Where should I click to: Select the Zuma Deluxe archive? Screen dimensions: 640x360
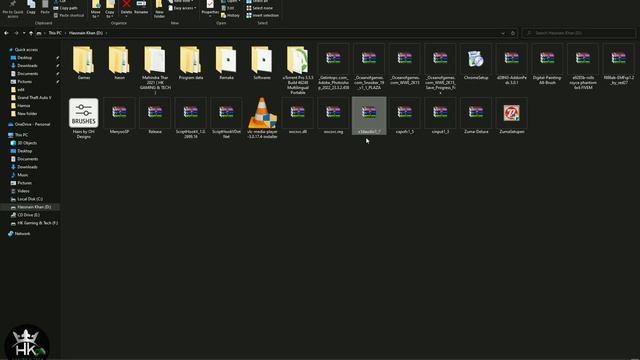coord(476,116)
